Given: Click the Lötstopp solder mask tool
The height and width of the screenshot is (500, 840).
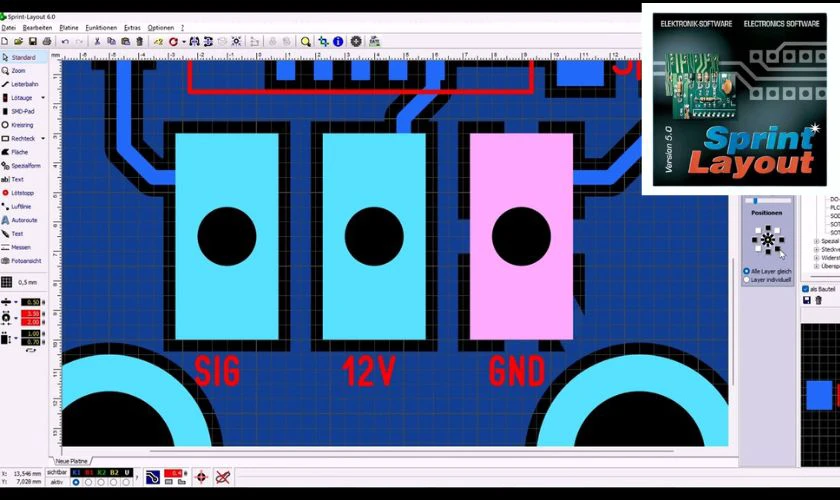Looking at the screenshot, I should (x=24, y=192).
